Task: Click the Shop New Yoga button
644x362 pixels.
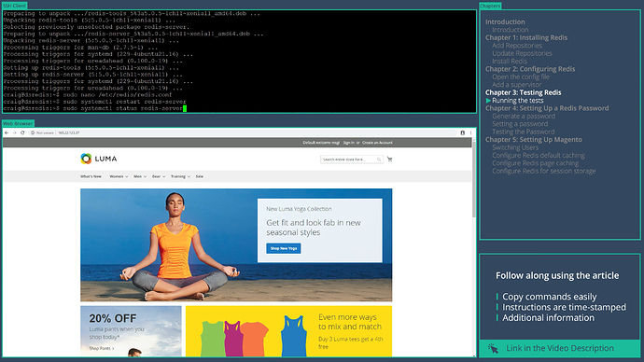Action: click(x=284, y=248)
